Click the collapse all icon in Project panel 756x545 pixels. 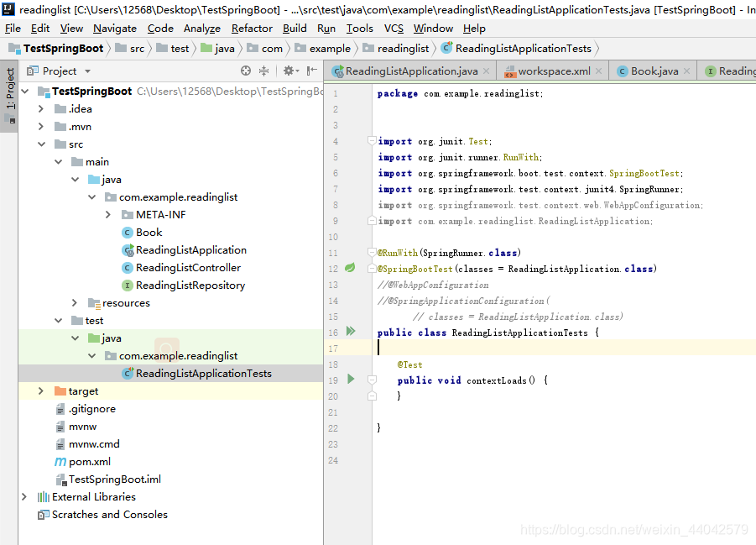click(263, 71)
